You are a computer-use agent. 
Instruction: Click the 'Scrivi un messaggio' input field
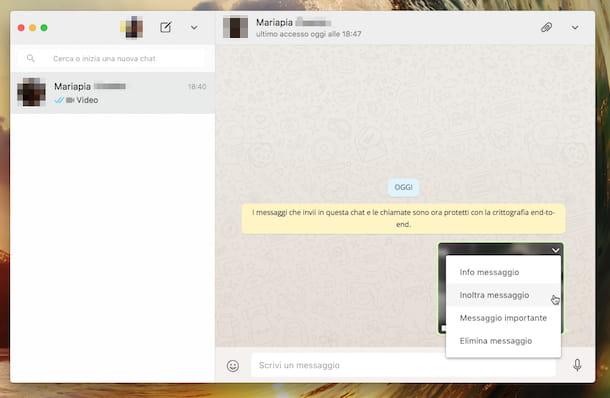click(x=403, y=365)
